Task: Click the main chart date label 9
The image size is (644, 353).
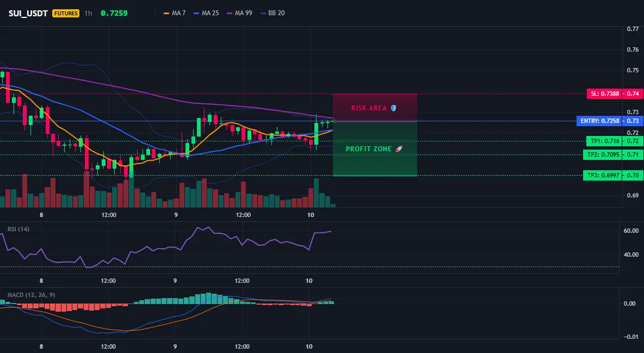Action: tap(176, 215)
